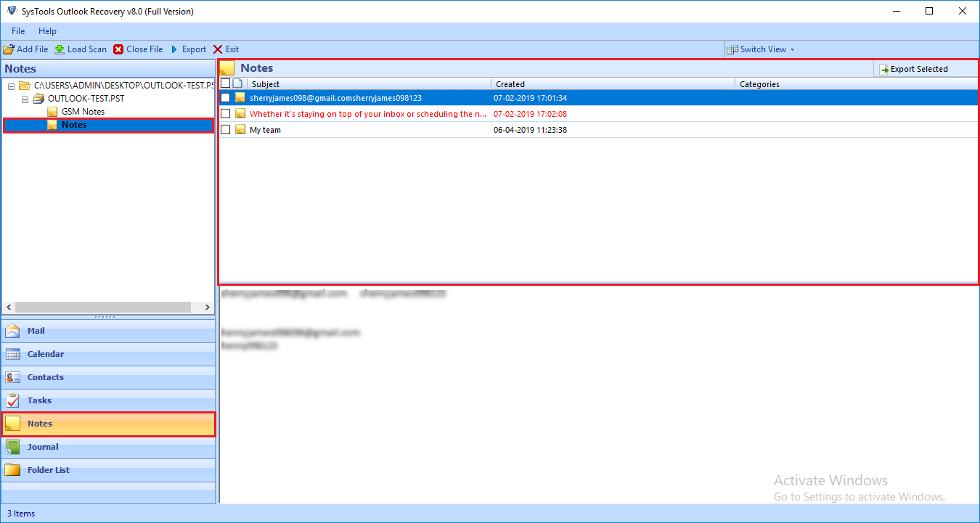Check the box for sherryjames098@gmail.com note
The image size is (980, 523).
(x=225, y=97)
